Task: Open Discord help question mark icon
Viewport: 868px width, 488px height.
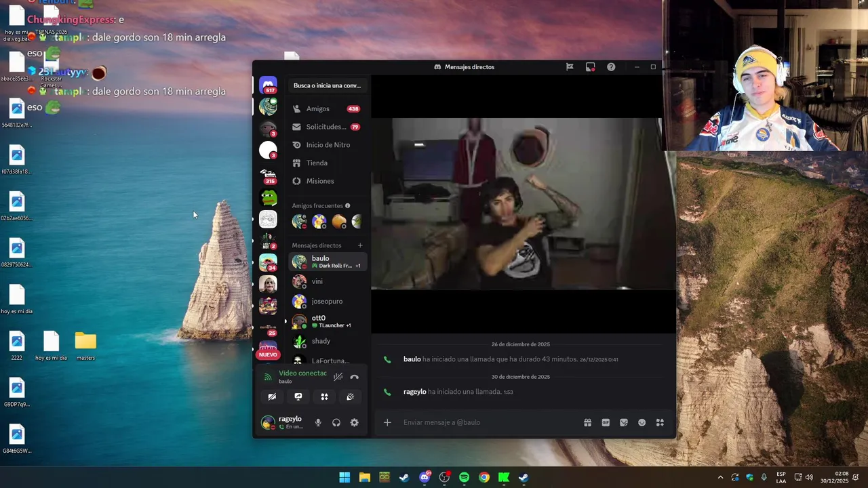Action: point(611,67)
